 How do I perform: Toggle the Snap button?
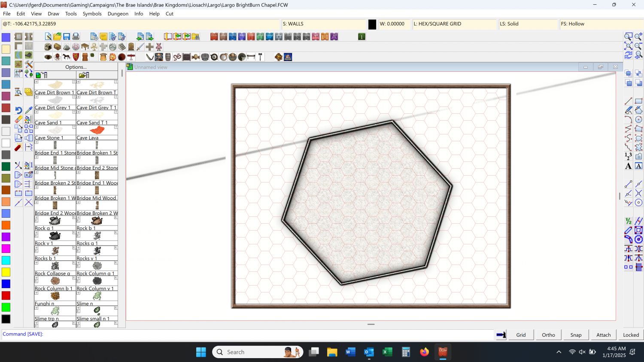pos(576,335)
